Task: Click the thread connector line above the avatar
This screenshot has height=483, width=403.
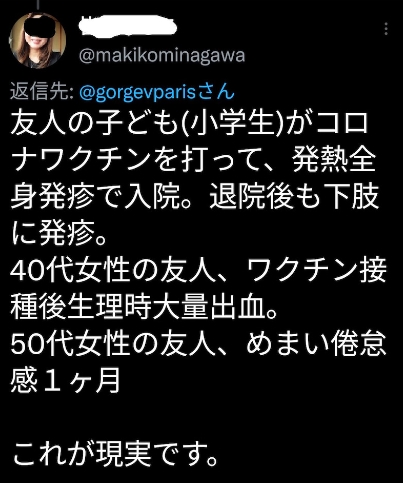Action: (38, 4)
